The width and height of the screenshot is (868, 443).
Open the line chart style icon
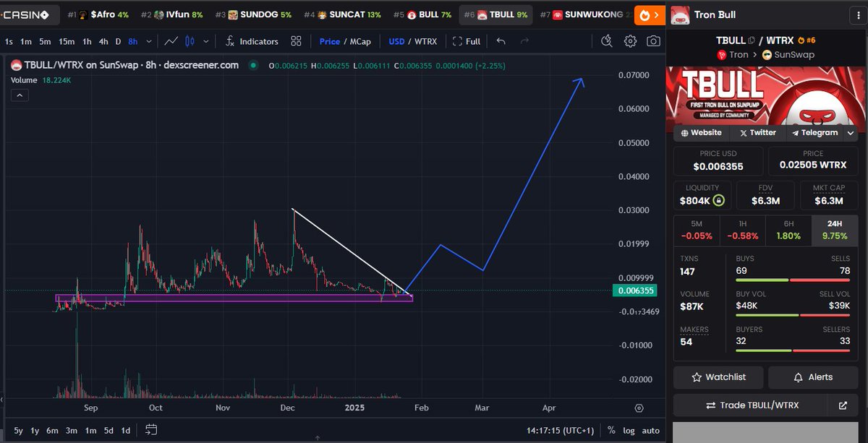coord(171,41)
